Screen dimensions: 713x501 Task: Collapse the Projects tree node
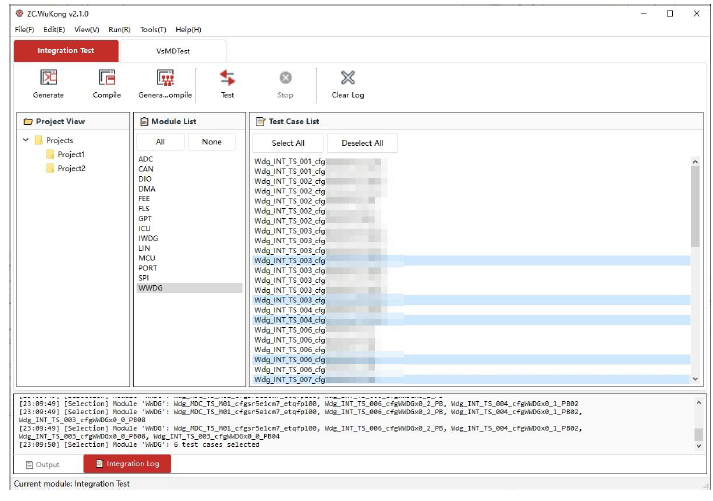click(x=25, y=141)
